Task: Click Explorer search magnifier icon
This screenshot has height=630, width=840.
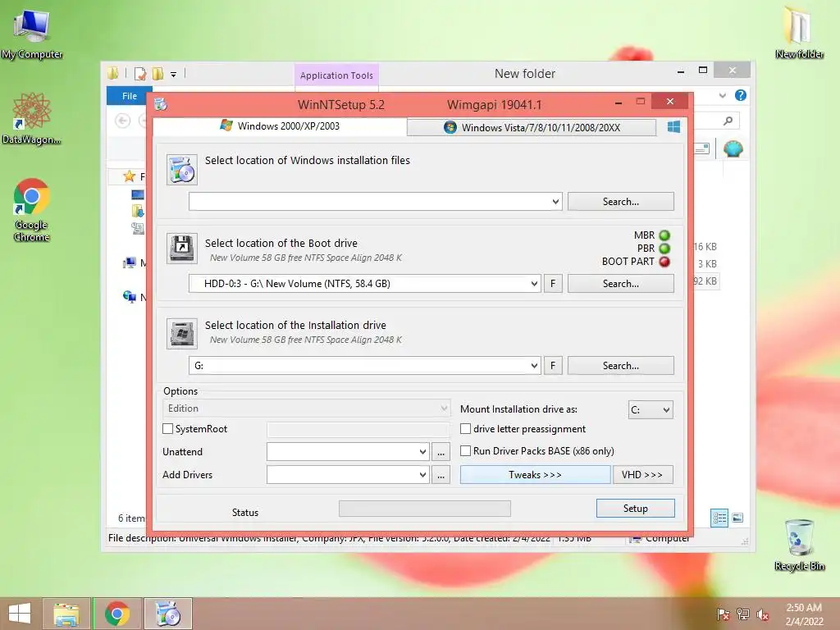Action: 728,121
